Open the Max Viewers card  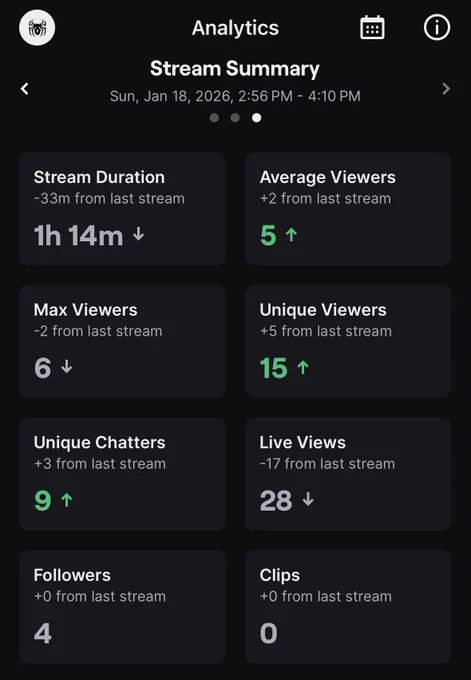coord(122,341)
